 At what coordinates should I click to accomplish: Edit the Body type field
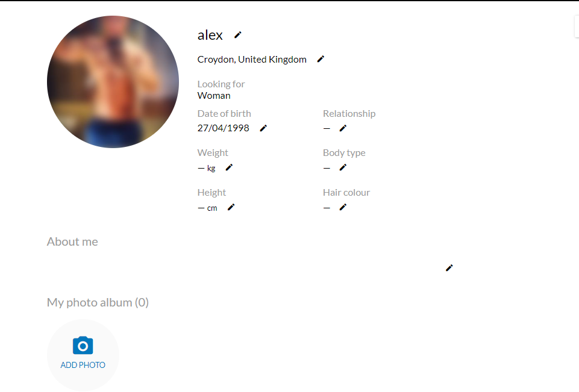click(343, 167)
